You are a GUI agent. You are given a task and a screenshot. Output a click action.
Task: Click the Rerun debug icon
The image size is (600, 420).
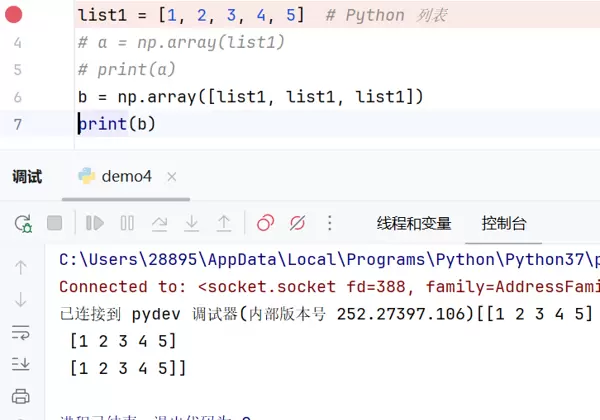(22, 223)
